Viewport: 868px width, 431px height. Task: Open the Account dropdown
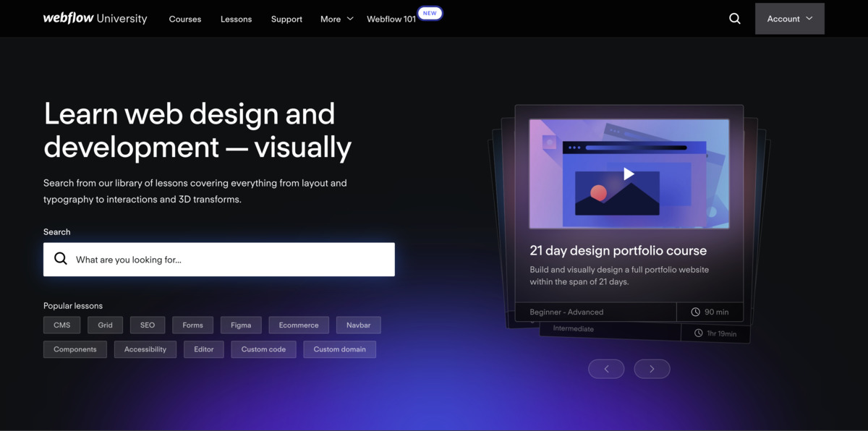coord(790,19)
